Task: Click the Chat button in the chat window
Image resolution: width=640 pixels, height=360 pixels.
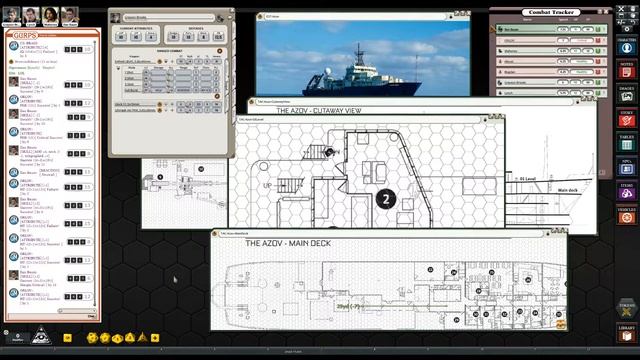Action: pyautogui.click(x=91, y=316)
